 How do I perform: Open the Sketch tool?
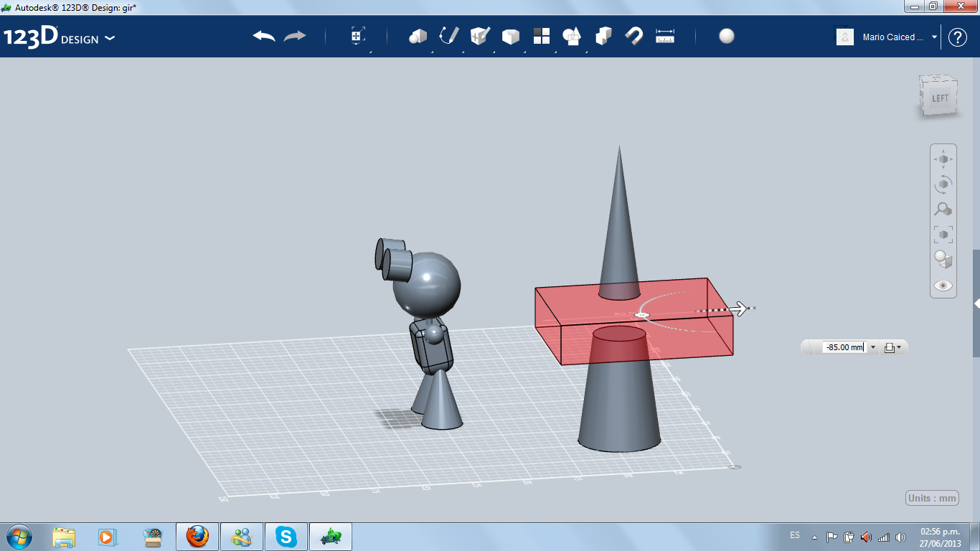(449, 36)
